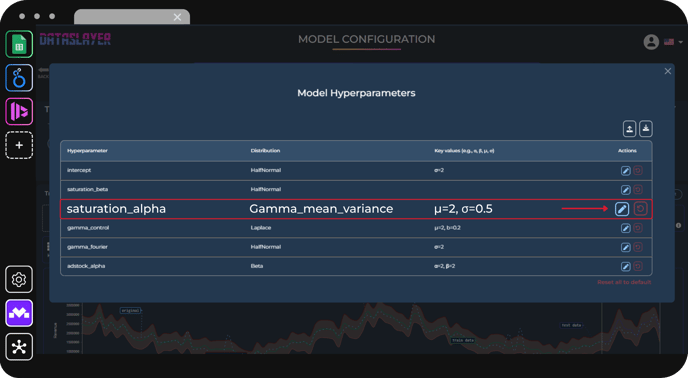Click the Dataslayer logo
This screenshot has height=378, width=688.
(75, 40)
